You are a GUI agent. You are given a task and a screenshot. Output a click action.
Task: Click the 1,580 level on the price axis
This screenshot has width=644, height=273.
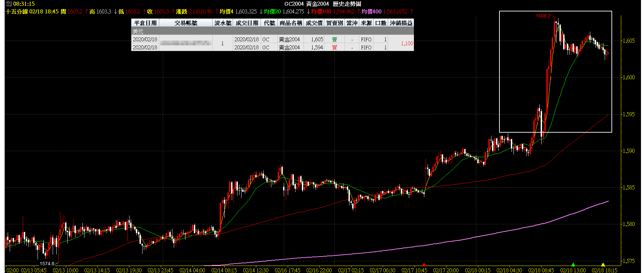[629, 224]
